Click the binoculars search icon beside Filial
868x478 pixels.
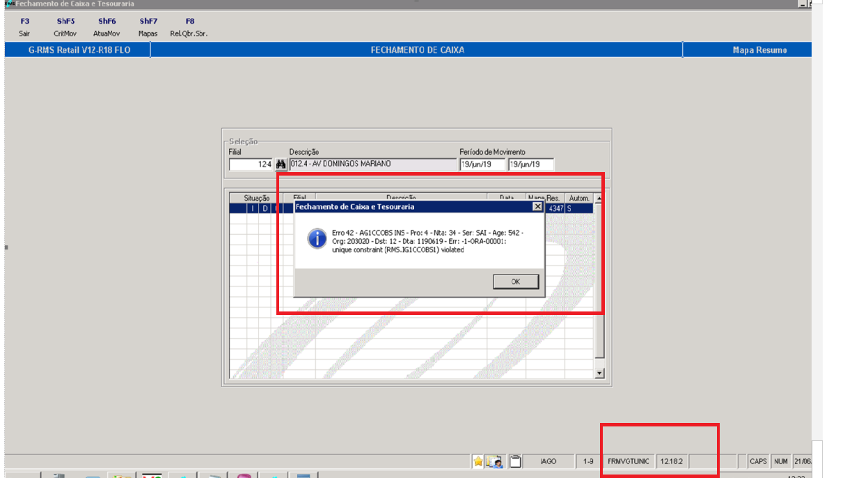coord(281,164)
